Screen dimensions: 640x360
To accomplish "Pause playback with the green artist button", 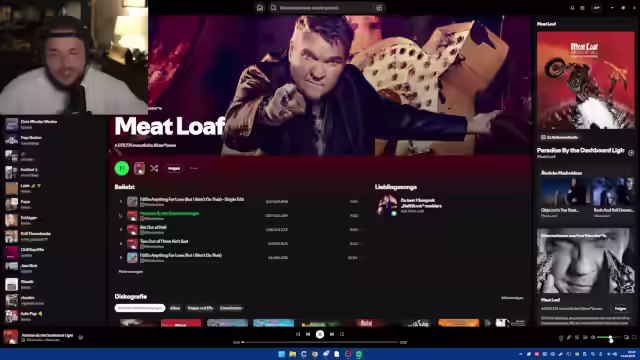I will coord(122,168).
